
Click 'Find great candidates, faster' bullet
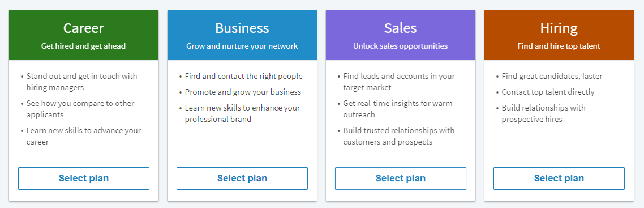click(552, 76)
